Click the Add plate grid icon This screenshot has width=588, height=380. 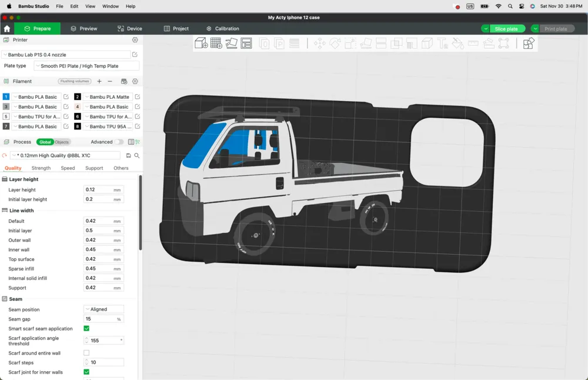[x=216, y=43]
